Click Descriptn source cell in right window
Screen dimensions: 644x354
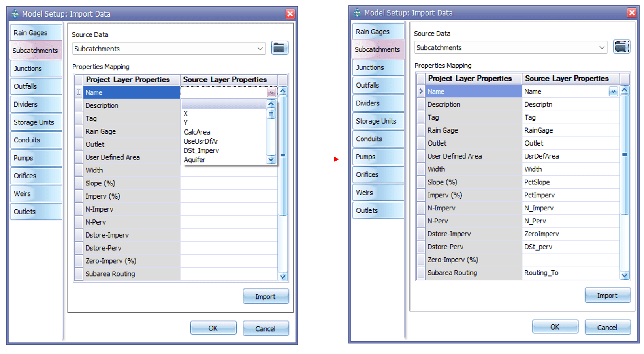pyautogui.click(x=571, y=104)
